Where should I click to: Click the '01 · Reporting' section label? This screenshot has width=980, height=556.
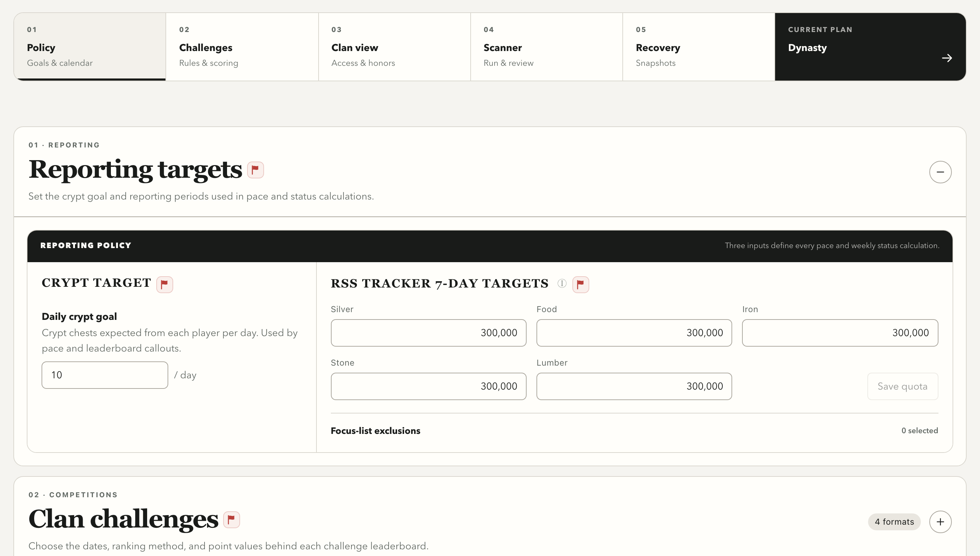coord(64,145)
